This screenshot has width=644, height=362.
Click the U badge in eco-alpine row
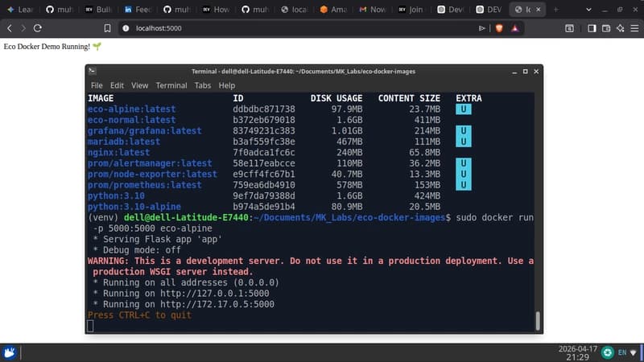pyautogui.click(x=464, y=109)
